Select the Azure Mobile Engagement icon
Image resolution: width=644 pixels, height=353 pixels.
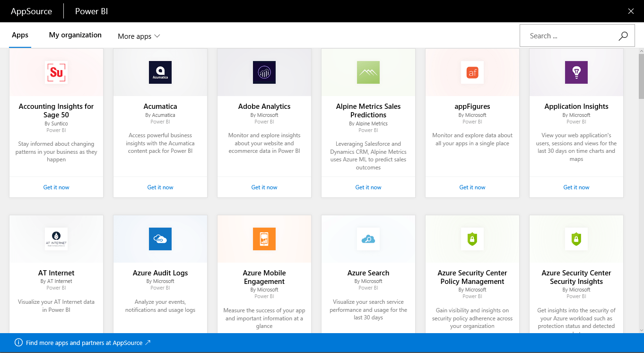click(264, 239)
